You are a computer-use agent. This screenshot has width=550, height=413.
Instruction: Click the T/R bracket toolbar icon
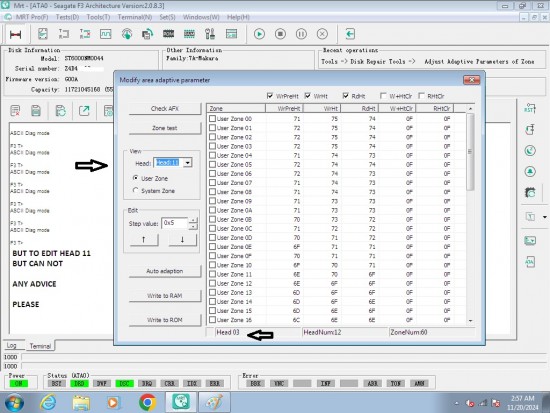[63, 34]
